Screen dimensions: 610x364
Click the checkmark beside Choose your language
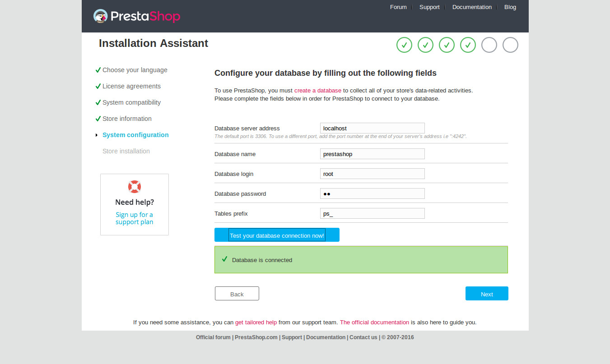coord(98,70)
